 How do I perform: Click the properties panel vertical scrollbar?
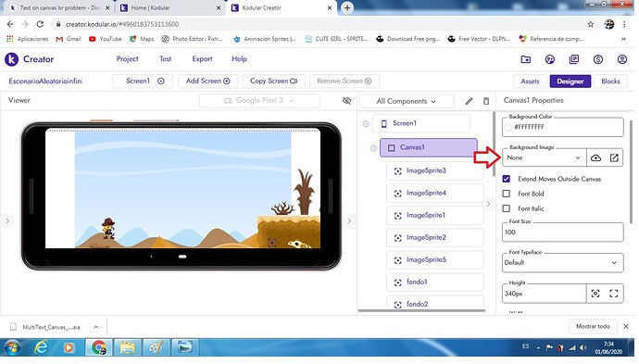[x=632, y=171]
